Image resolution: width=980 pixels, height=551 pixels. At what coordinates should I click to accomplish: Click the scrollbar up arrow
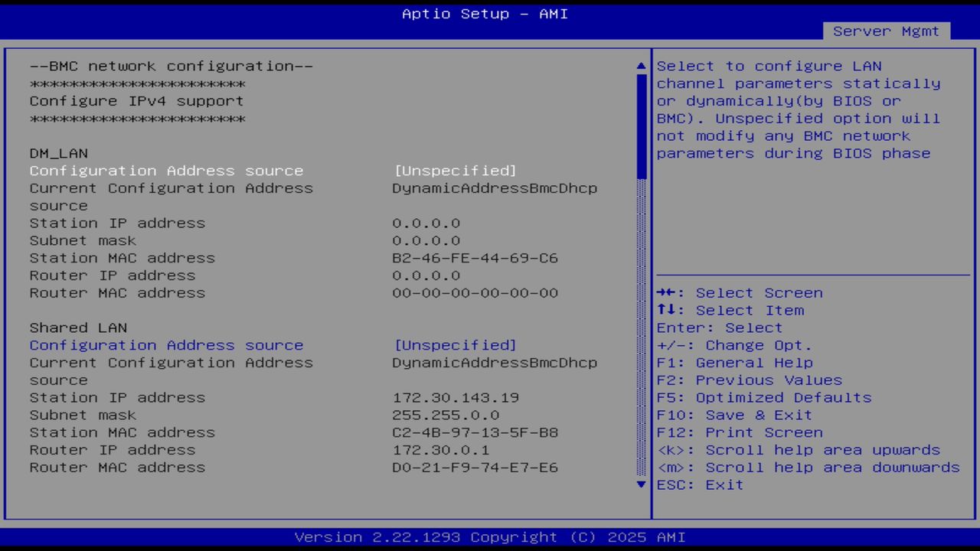[641, 66]
